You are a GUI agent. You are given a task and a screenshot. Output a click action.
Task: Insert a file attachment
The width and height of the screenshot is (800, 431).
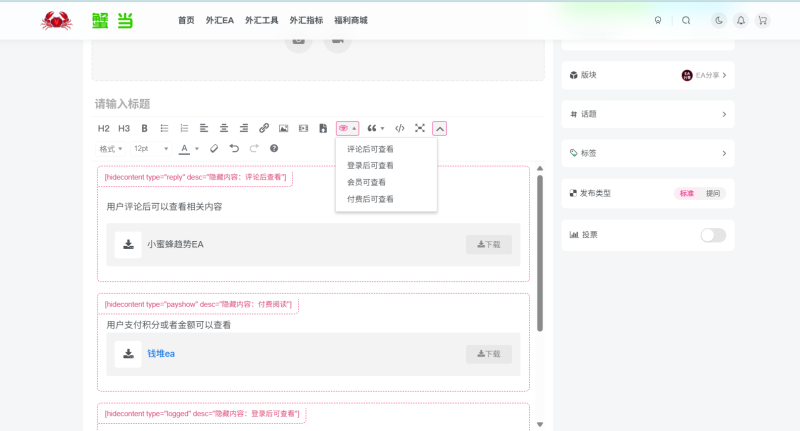point(323,129)
